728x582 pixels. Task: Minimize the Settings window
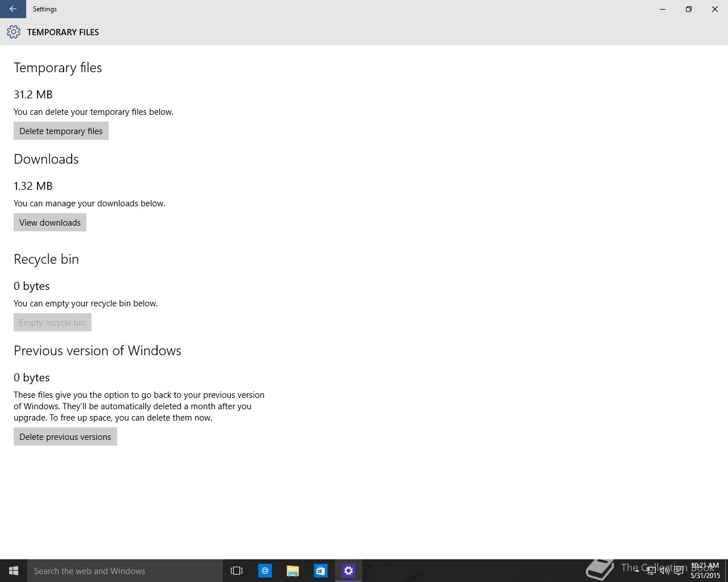(663, 9)
